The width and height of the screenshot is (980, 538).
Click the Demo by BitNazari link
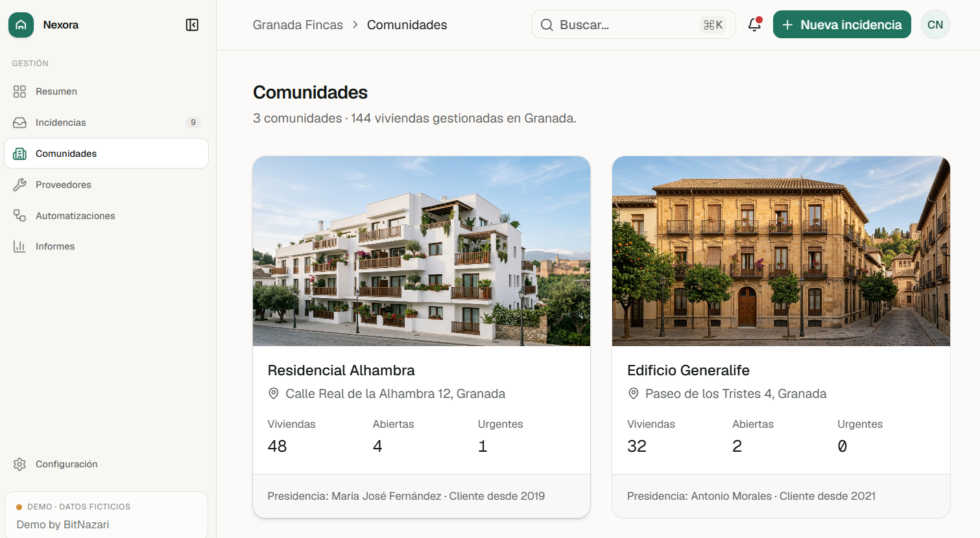point(63,524)
